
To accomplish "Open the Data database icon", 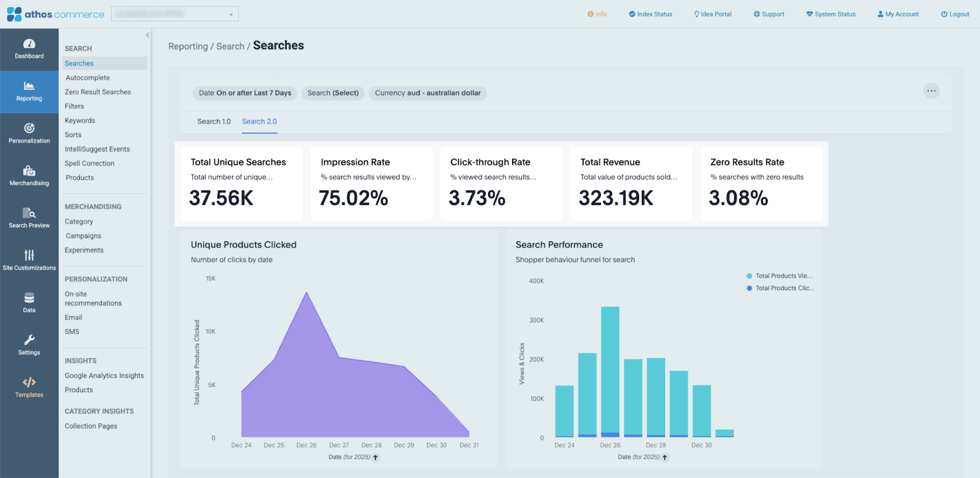I will 29,298.
